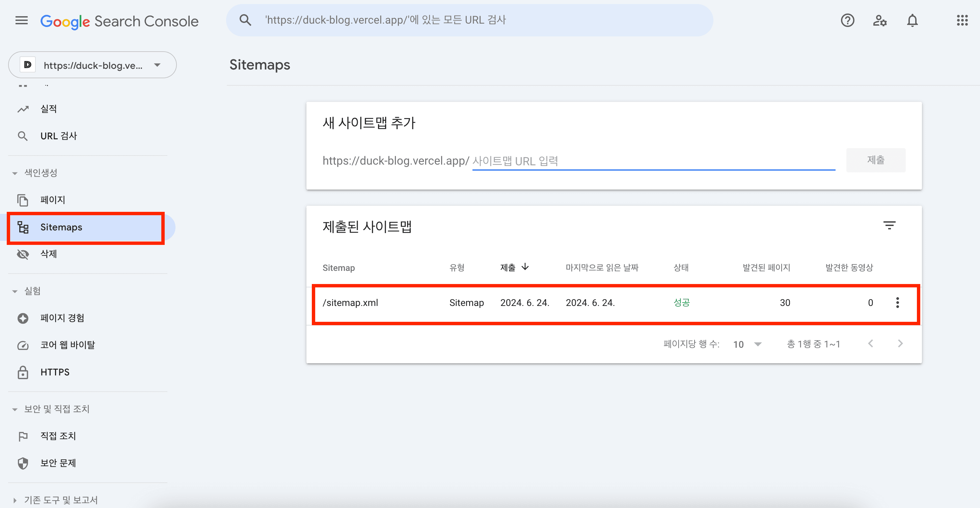This screenshot has height=508, width=980.
Task: Click the 코어 웹 바이탈 icon in sidebar
Action: coord(23,345)
